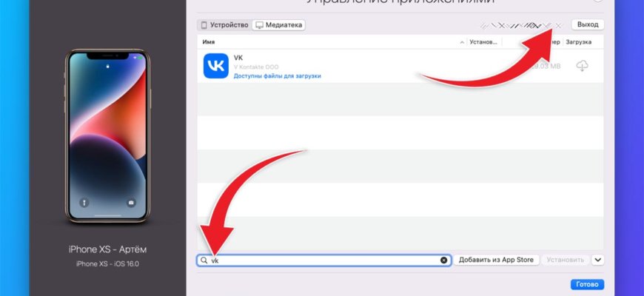This screenshot has width=644, height=296.
Task: Expand the dropdown arrow next to Установить
Action: (x=597, y=260)
